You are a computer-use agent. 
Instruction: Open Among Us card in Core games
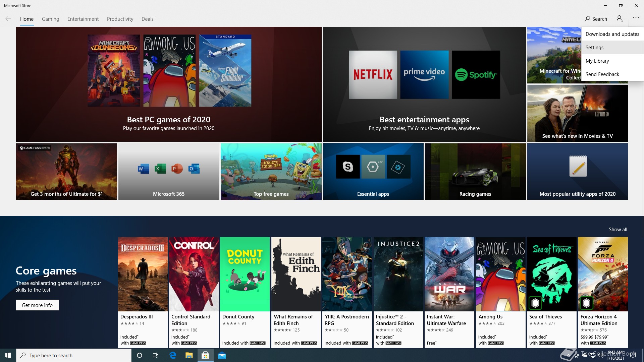[501, 292]
